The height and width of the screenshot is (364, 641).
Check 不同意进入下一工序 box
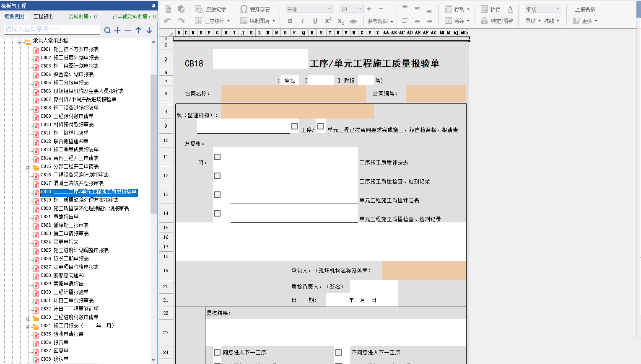coord(339,353)
